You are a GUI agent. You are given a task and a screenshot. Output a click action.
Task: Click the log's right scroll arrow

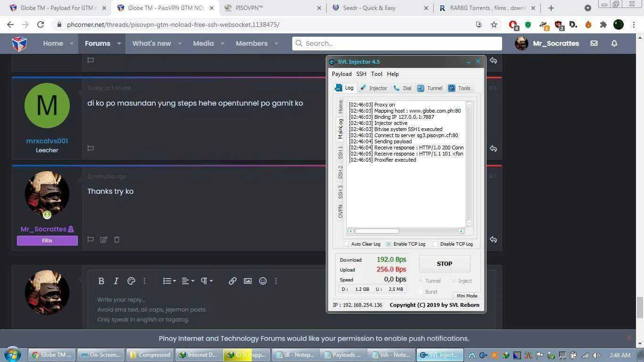461,231
